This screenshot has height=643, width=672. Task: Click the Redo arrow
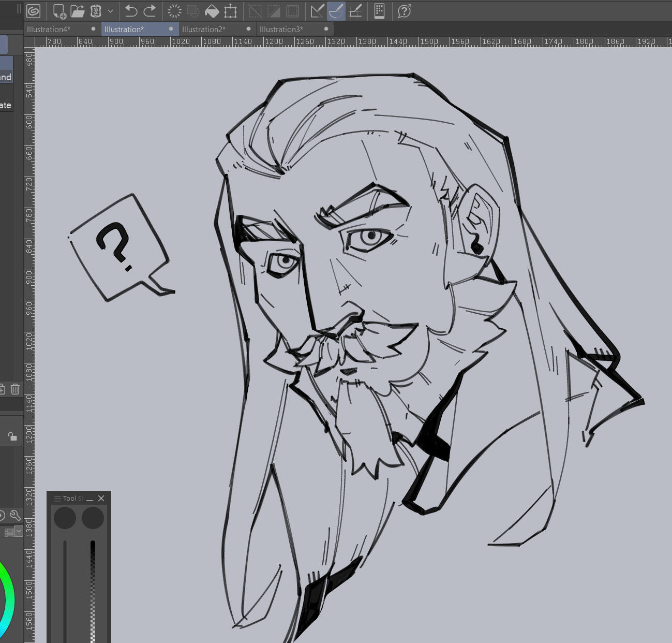(x=150, y=11)
